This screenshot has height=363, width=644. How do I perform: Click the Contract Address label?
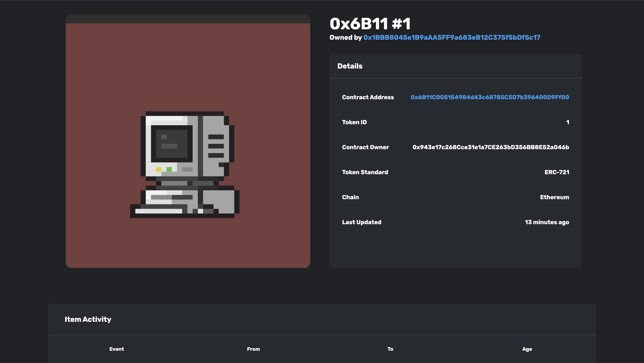point(368,97)
